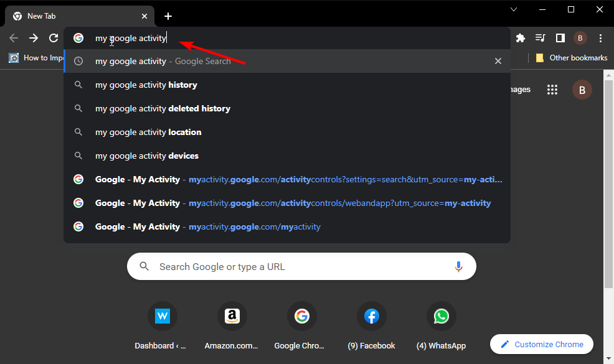Choose suggestion 'my google activity devices'

coord(287,156)
